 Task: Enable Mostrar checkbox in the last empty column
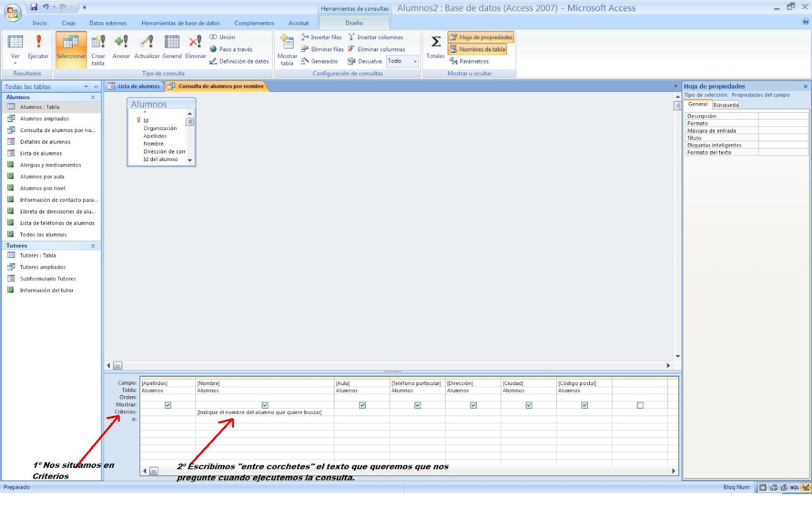coord(639,405)
